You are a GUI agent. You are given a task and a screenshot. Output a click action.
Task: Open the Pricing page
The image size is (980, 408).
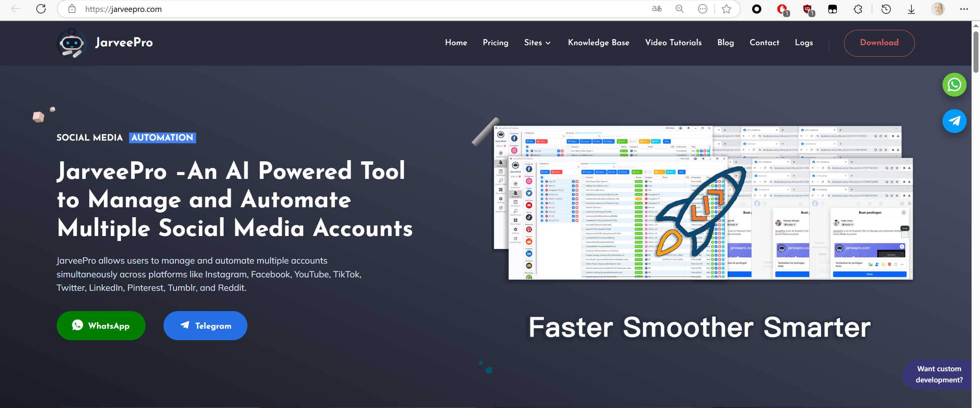[496, 43]
